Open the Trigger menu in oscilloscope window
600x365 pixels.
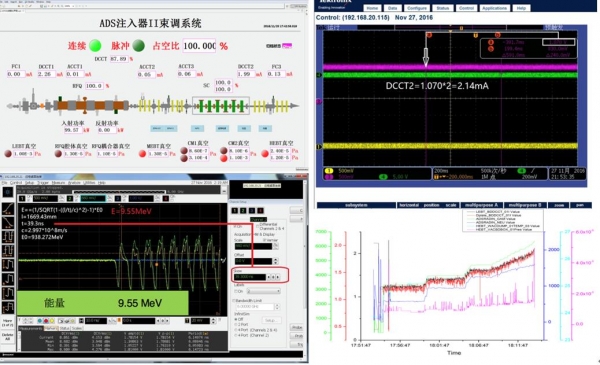click(x=43, y=183)
